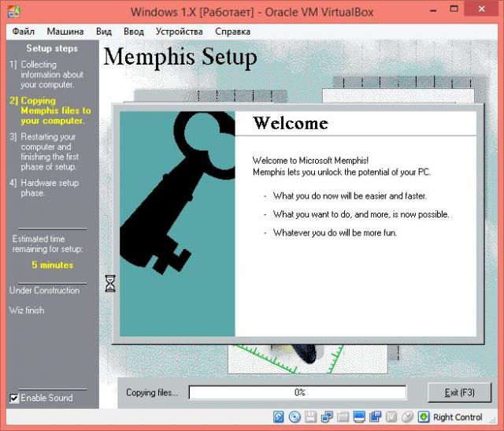The height and width of the screenshot is (431, 504).
Task: Open the Справка menu
Action: (233, 32)
